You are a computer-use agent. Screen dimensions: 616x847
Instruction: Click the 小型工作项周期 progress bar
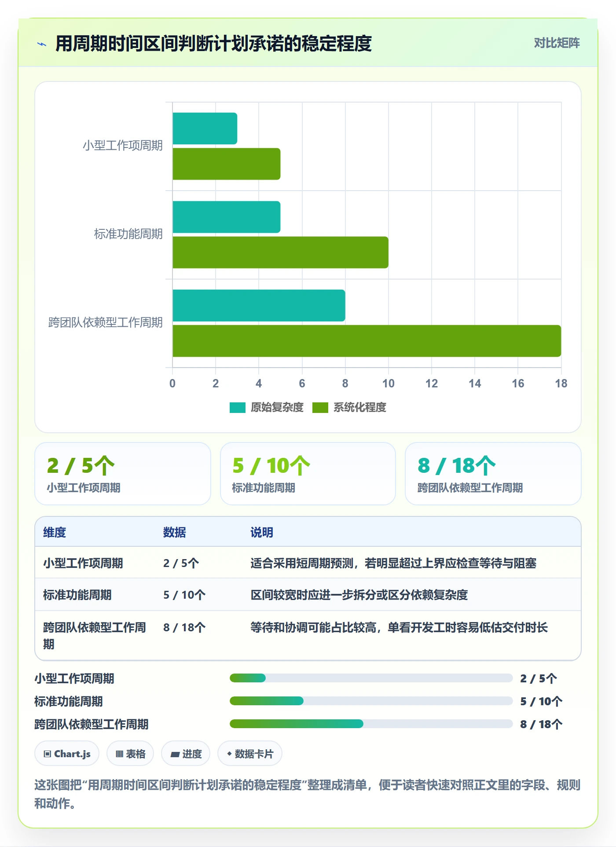[x=371, y=678]
